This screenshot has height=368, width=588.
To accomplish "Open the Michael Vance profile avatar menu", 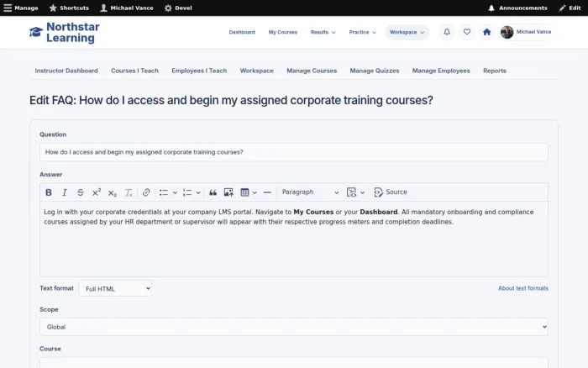I will point(526,32).
